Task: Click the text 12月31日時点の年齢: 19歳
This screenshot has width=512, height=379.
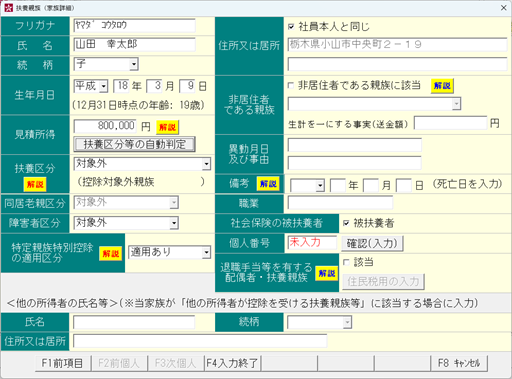Action: (x=138, y=105)
